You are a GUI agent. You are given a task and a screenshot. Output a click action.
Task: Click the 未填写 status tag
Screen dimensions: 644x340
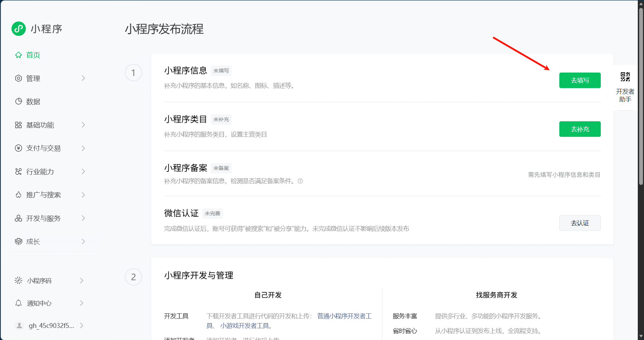[221, 70]
